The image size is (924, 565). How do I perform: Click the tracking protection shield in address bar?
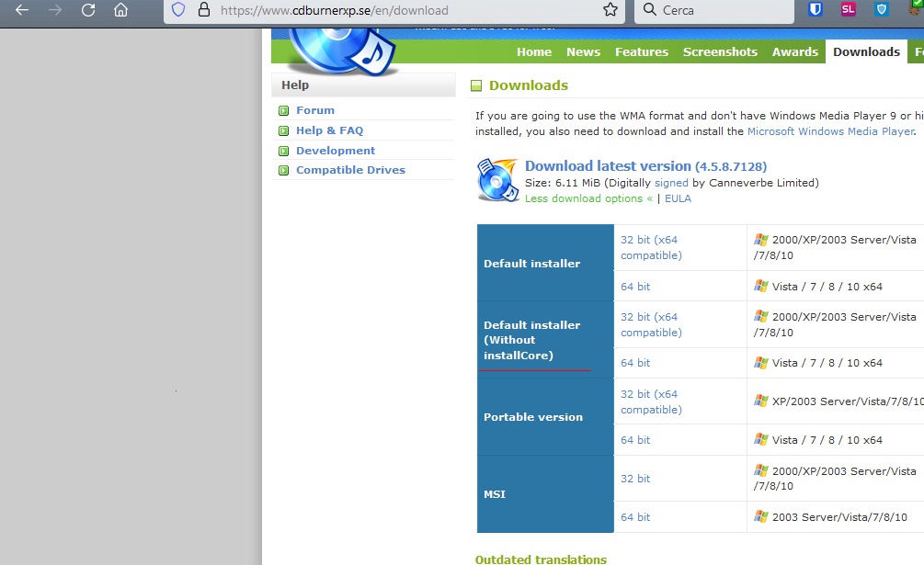[178, 9]
